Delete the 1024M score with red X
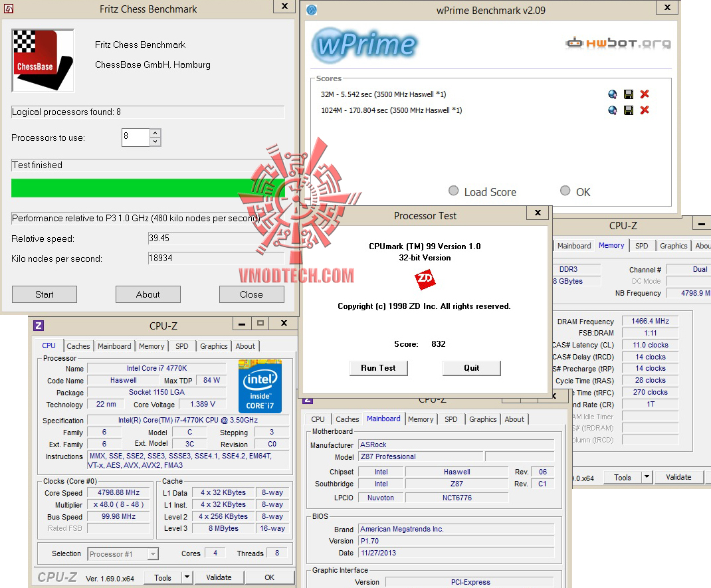 [x=645, y=110]
